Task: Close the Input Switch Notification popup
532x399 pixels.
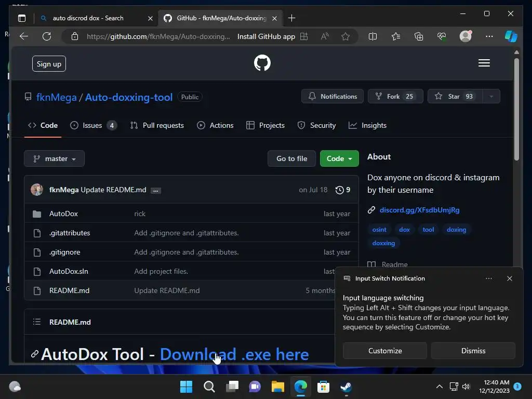Action: point(509,278)
